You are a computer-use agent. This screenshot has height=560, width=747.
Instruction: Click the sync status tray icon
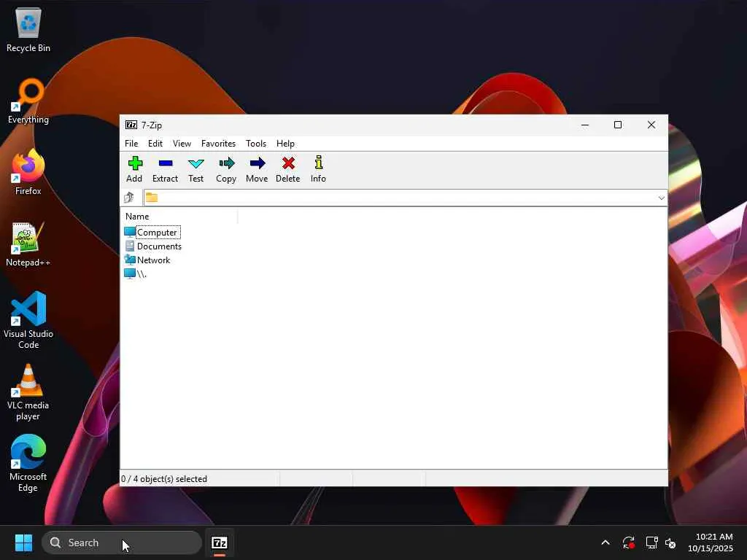[629, 542]
